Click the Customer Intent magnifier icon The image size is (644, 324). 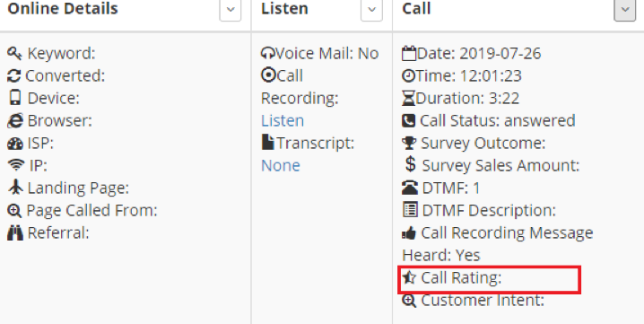(409, 301)
